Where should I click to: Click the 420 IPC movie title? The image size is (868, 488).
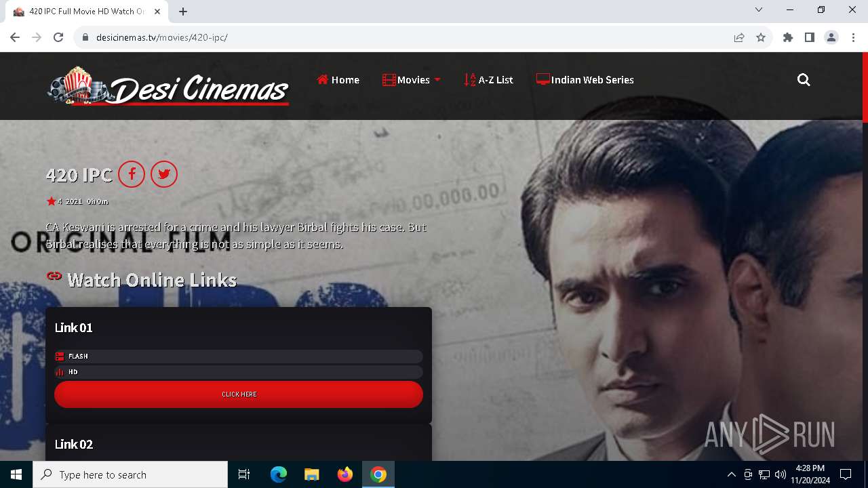[79, 175]
